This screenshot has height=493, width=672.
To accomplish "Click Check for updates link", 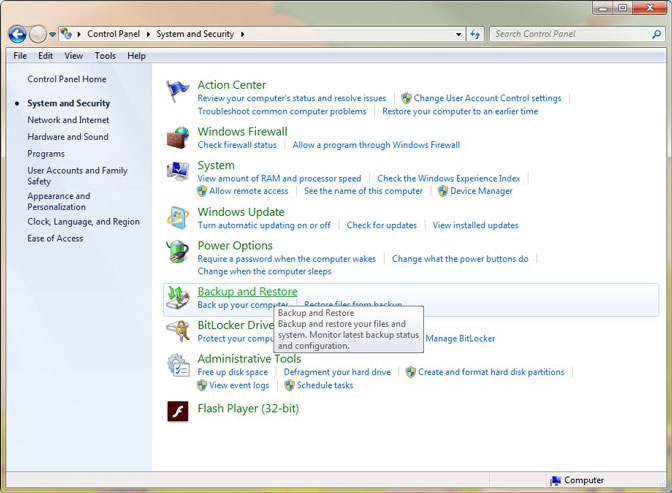I will [x=381, y=225].
